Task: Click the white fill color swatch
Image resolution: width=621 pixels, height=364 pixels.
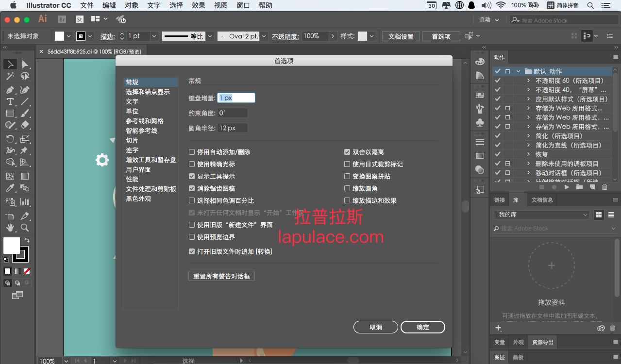Action: point(12,246)
